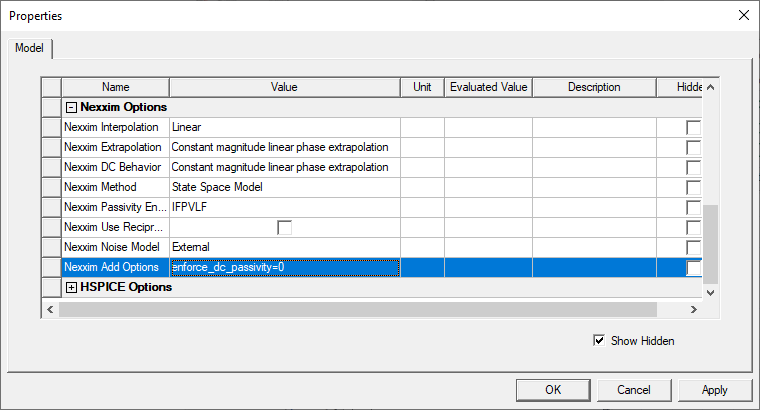Select the Nexxim Extrapolation name cell
Screen dimensions: 760x410
coord(116,147)
